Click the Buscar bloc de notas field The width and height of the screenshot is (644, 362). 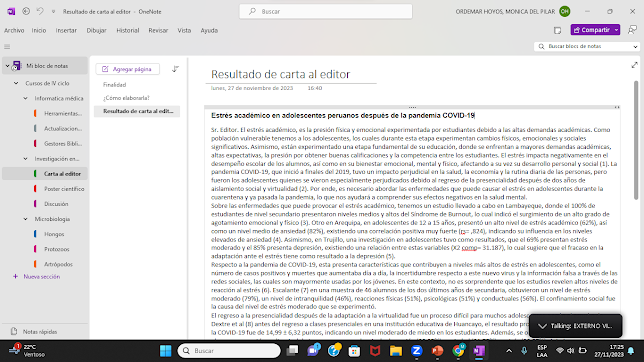click(x=583, y=46)
